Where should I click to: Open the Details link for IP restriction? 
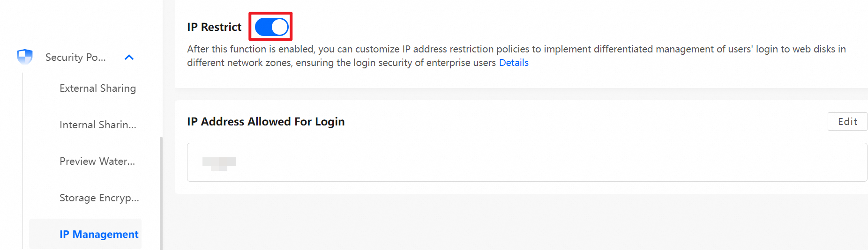click(x=514, y=63)
